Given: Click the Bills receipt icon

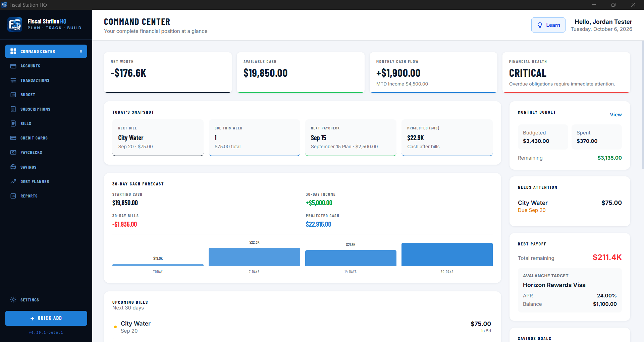Looking at the screenshot, I should pyautogui.click(x=13, y=124).
